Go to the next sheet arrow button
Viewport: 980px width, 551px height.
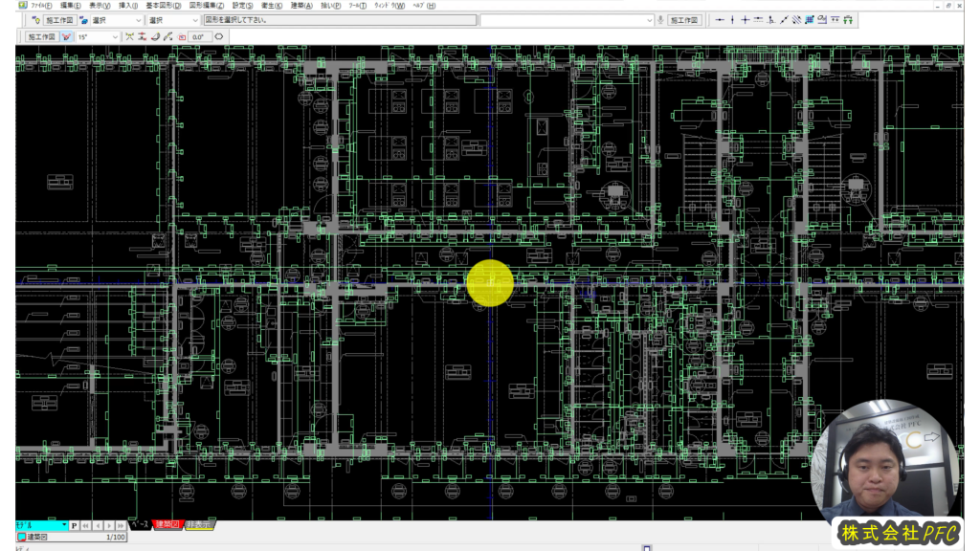tap(109, 525)
